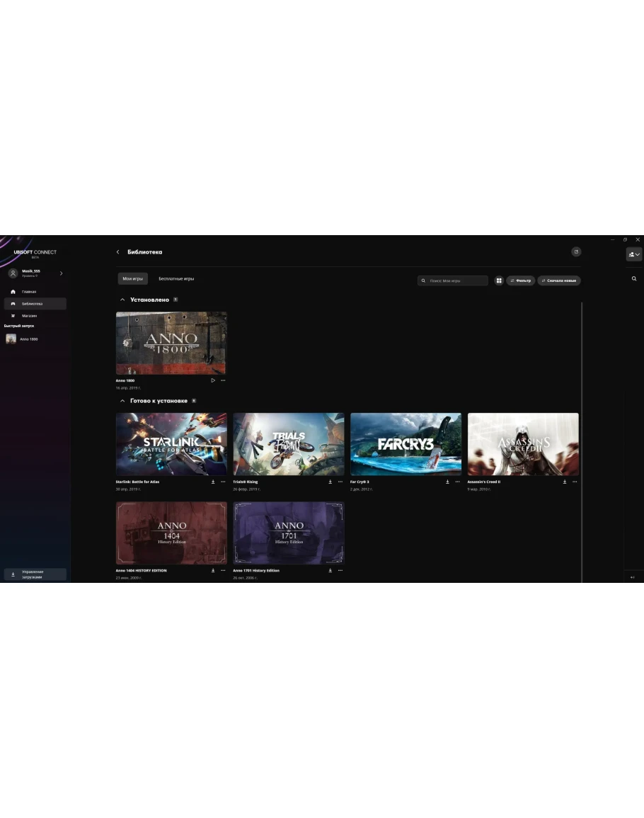Switch to the Бесплатные игры tab
Image resolution: width=644 pixels, height=818 pixels.
tap(176, 278)
